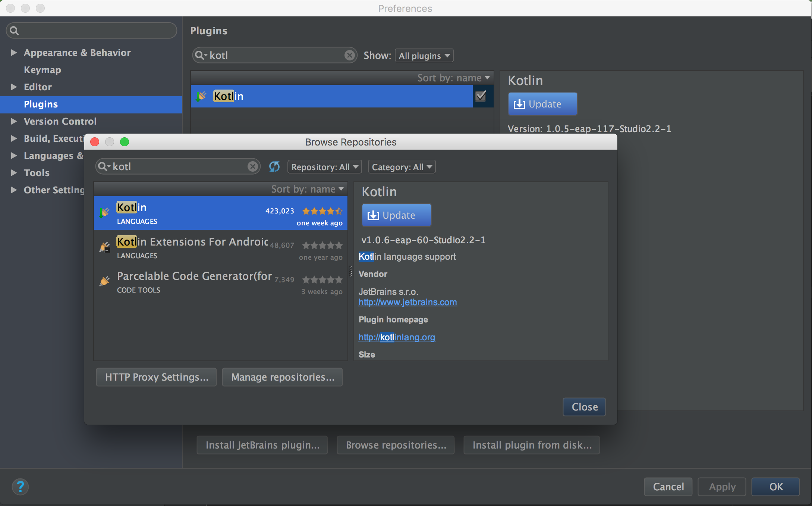Open the help question mark button
The height and width of the screenshot is (506, 812).
(20, 487)
